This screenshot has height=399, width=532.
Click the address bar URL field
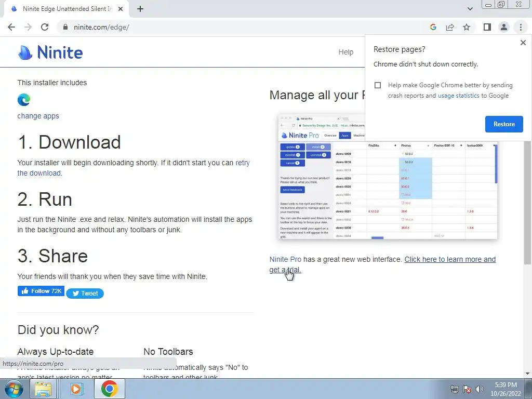244,27
